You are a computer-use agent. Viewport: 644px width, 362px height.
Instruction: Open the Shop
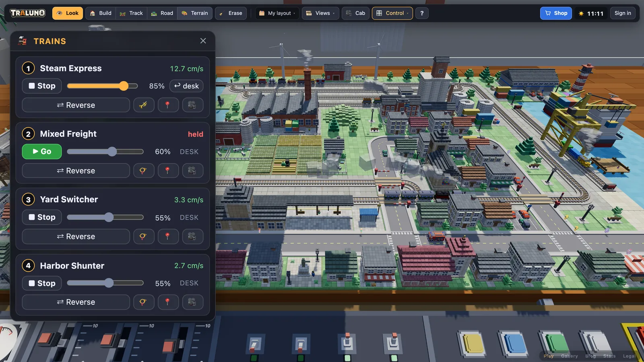coord(556,13)
